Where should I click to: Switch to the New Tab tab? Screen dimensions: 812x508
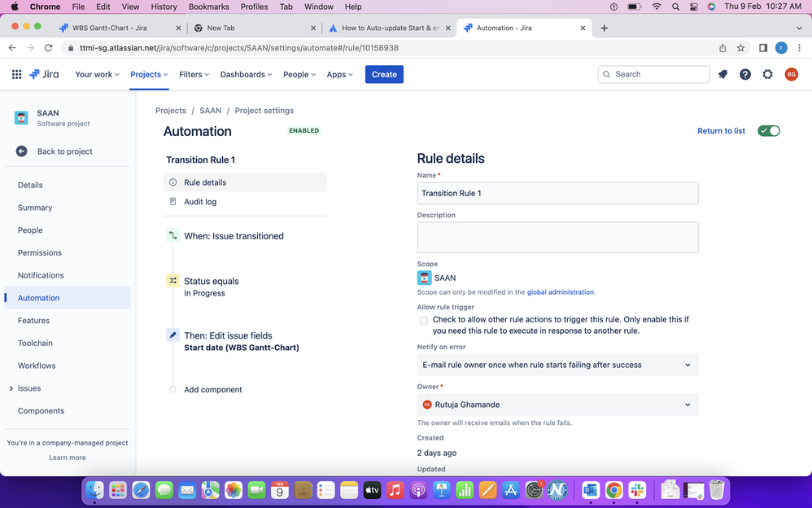255,28
